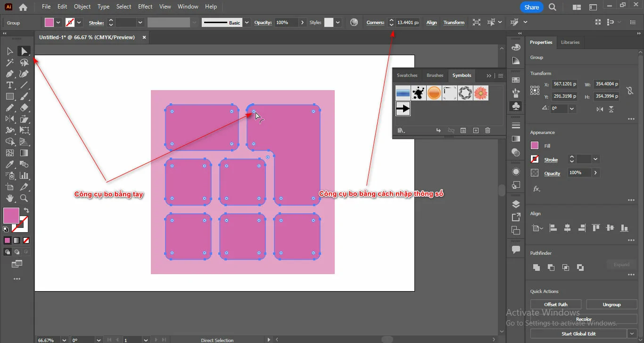Switch to the Brushes tab
Viewport: 644px width, 343px height.
pos(435,75)
